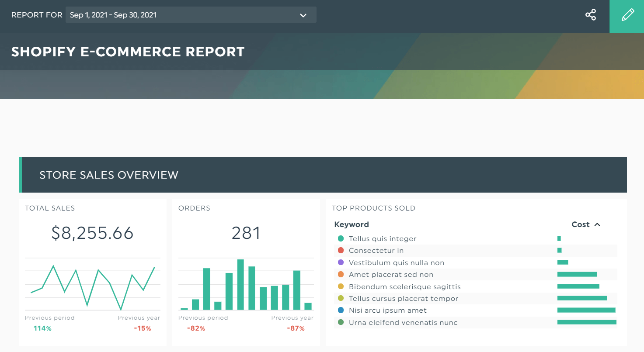Image resolution: width=644 pixels, height=352 pixels.
Task: Select 'Tellus cursus placerat tempor' row text
Action: click(x=404, y=298)
